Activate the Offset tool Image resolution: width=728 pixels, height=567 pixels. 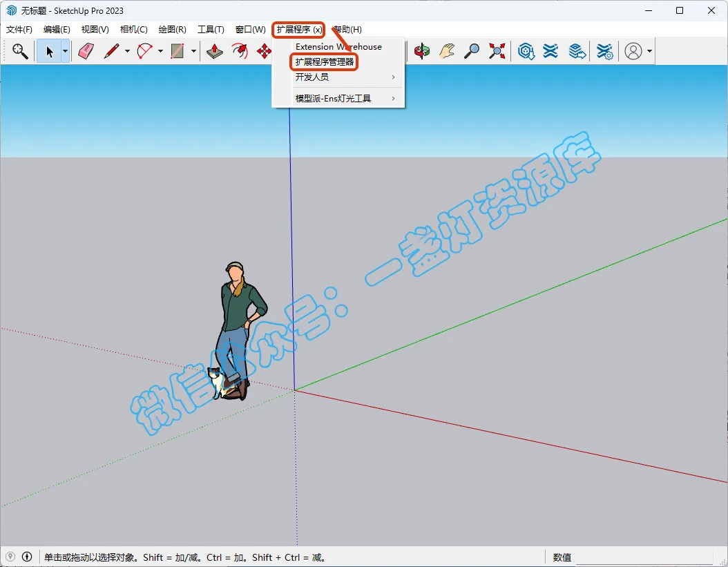240,51
